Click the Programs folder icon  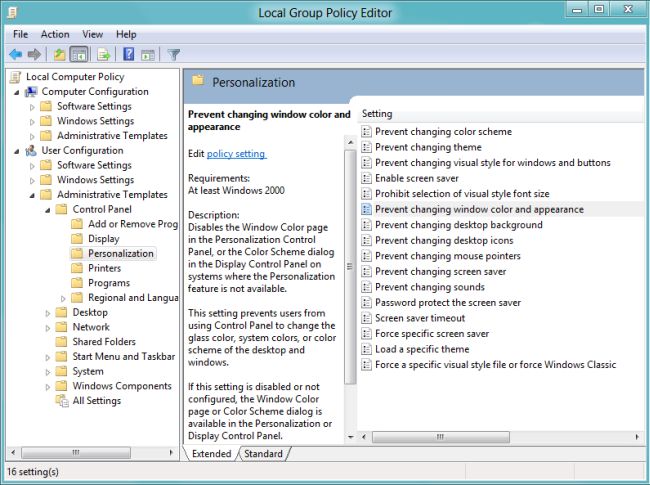coord(77,283)
